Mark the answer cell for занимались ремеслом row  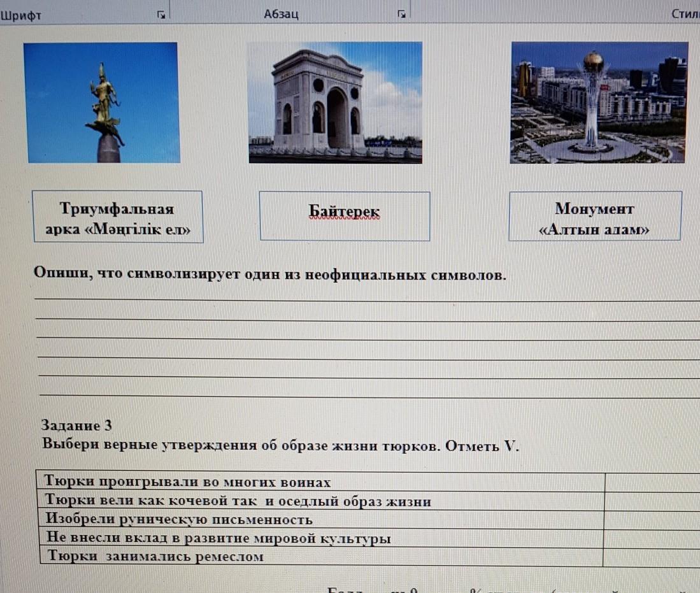(x=650, y=557)
